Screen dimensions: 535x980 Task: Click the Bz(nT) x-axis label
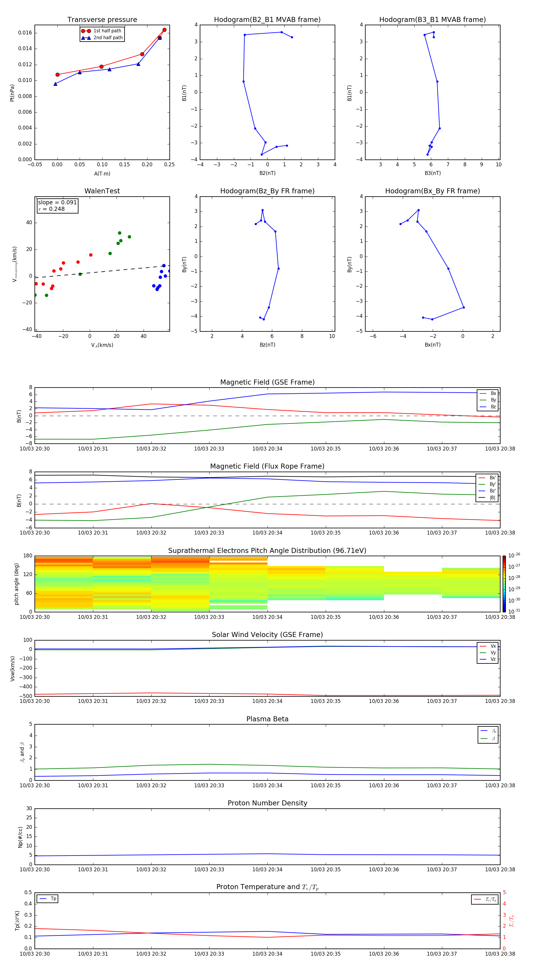point(267,345)
